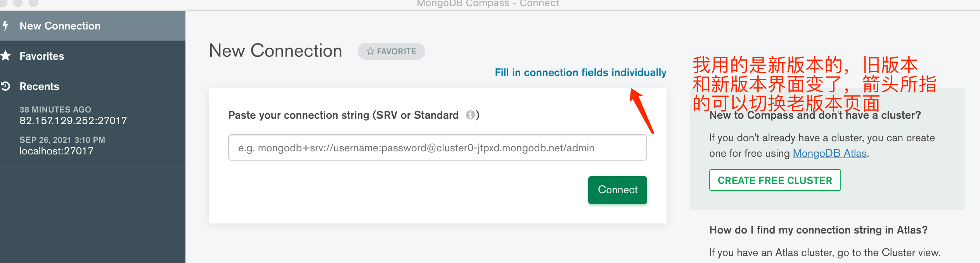This screenshot has height=263, width=980.
Task: Click the star icon beside Favorites in sidebar
Action: [5, 56]
